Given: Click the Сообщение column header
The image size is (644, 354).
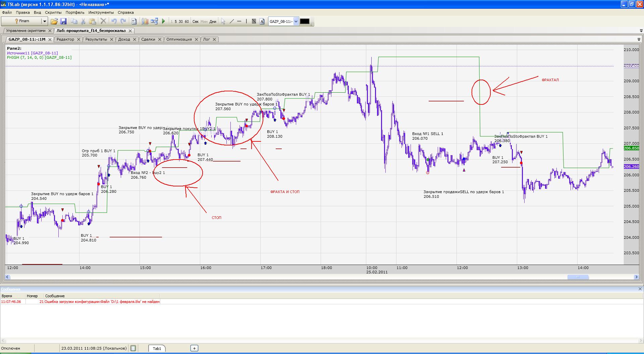Looking at the screenshot, I should 102,296.
